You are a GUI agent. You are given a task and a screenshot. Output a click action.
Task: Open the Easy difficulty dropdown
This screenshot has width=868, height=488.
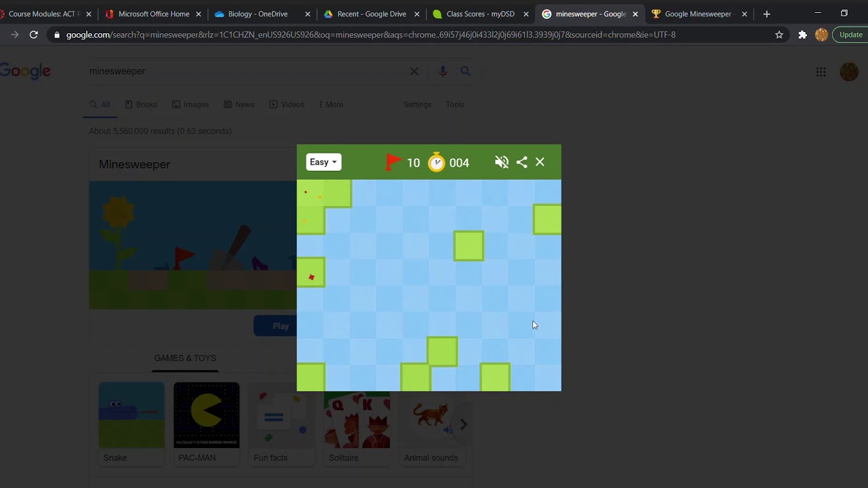pyautogui.click(x=323, y=162)
